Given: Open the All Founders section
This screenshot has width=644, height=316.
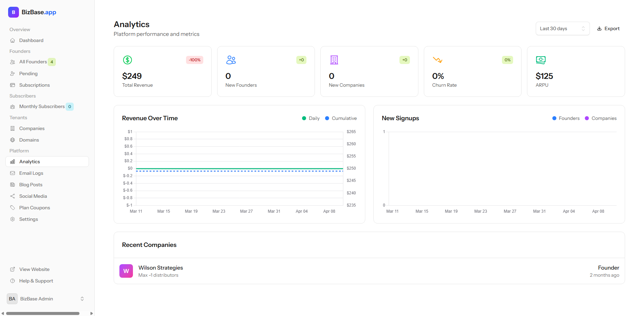Looking at the screenshot, I should point(33,62).
